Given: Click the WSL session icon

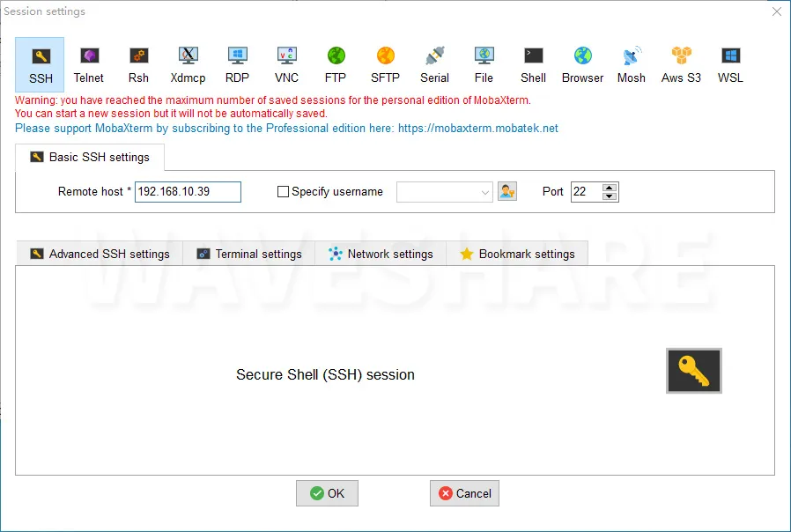Looking at the screenshot, I should point(730,64).
